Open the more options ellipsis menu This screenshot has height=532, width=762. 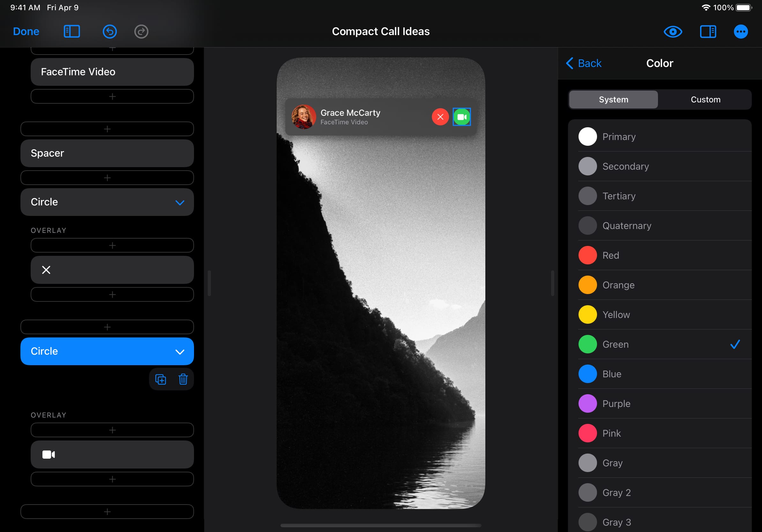click(740, 32)
